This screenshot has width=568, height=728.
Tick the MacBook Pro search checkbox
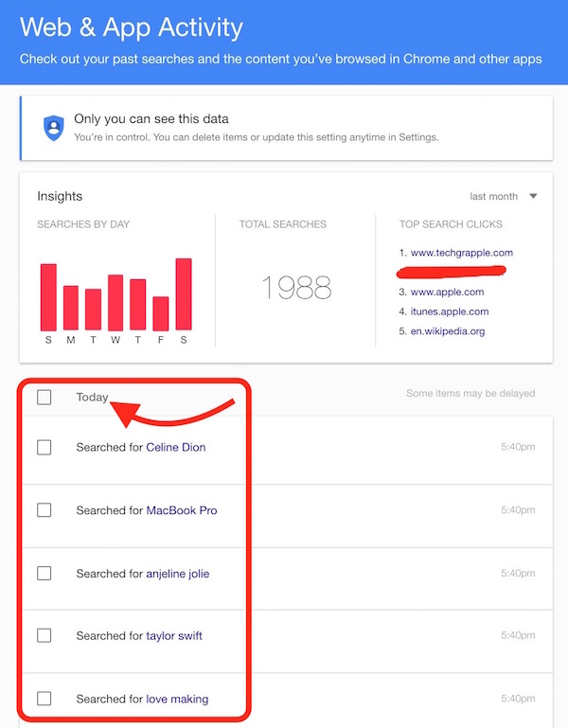click(x=44, y=510)
